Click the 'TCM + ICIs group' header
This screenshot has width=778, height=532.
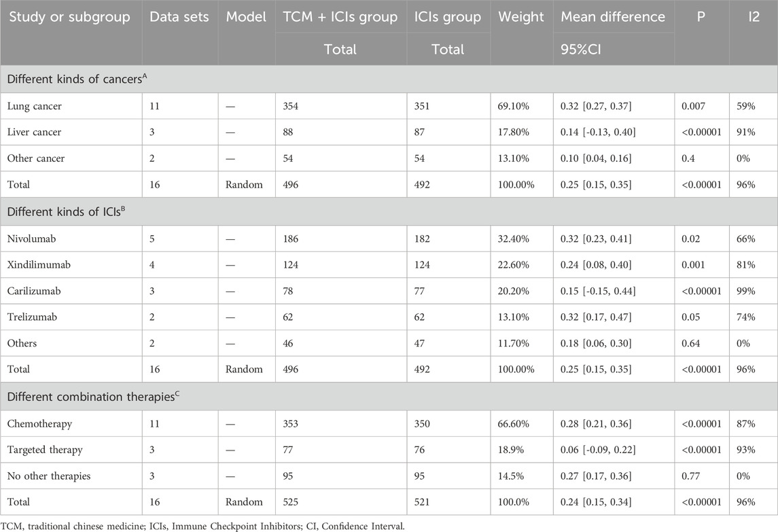point(340,17)
